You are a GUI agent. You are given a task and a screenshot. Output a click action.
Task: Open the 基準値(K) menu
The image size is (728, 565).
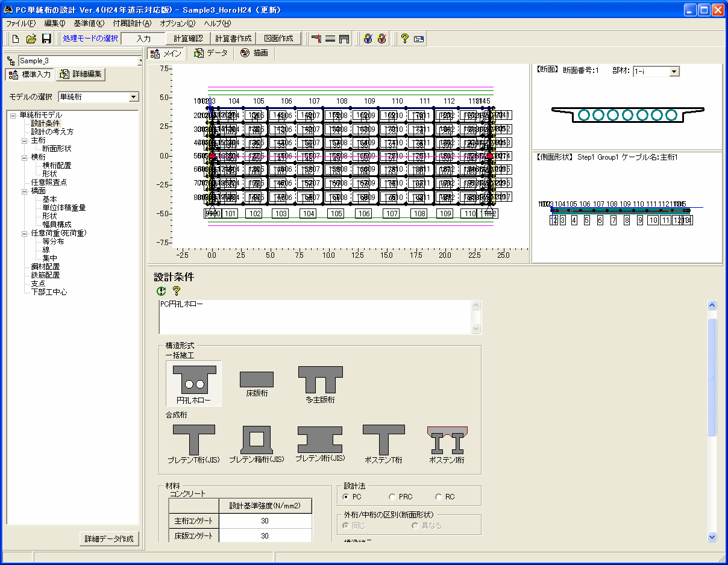click(x=89, y=23)
